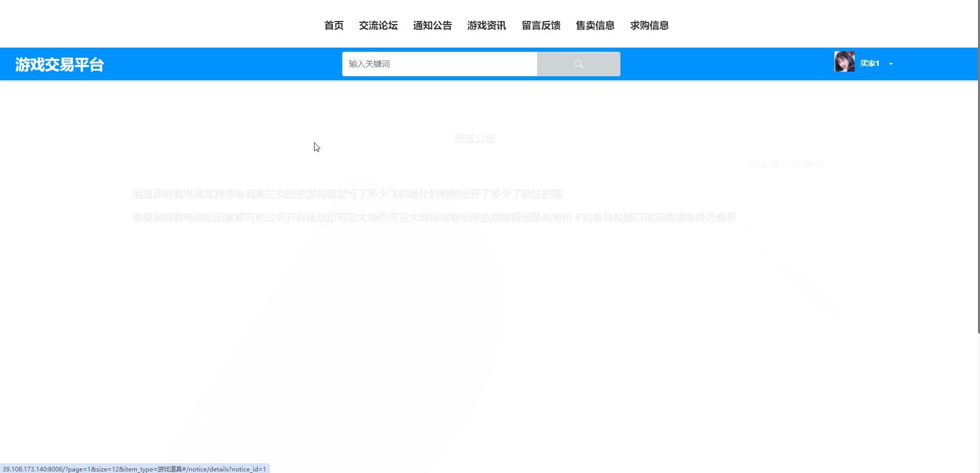Open the 首页 menu item
Image resolution: width=980 pixels, height=473 pixels.
(333, 26)
